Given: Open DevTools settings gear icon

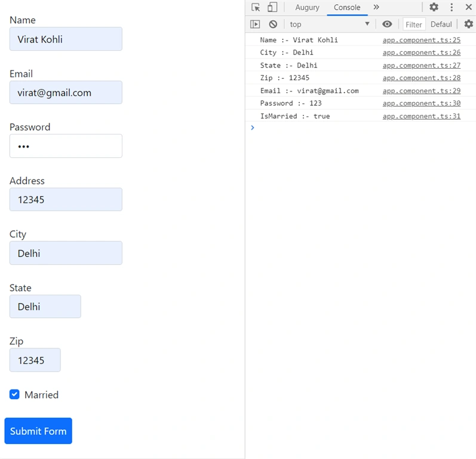Looking at the screenshot, I should click(434, 7).
